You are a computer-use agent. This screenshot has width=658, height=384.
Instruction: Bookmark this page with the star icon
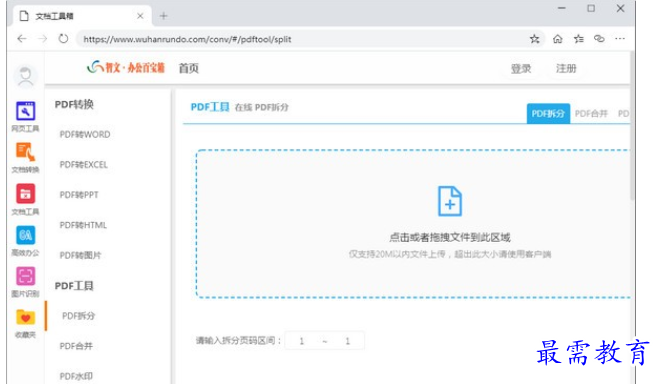point(534,39)
